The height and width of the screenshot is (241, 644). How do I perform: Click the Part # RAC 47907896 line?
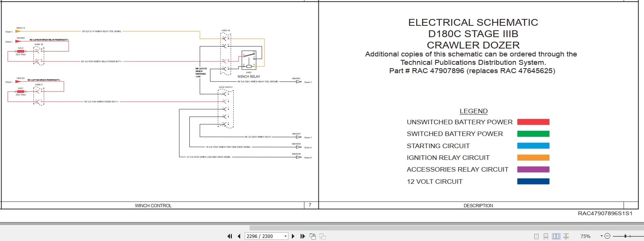[472, 71]
